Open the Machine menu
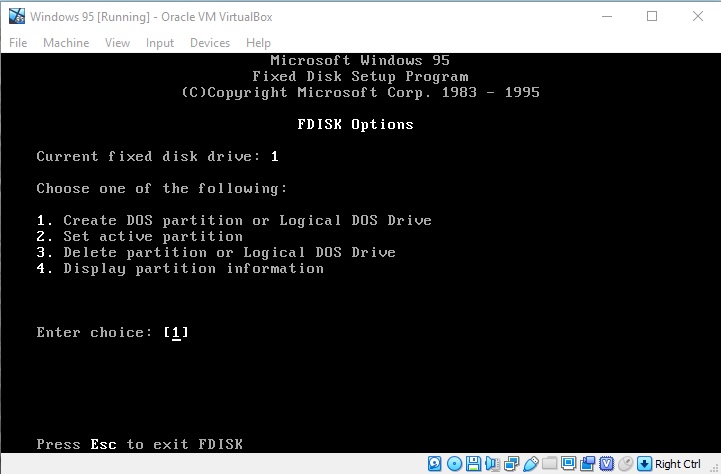 [66, 43]
